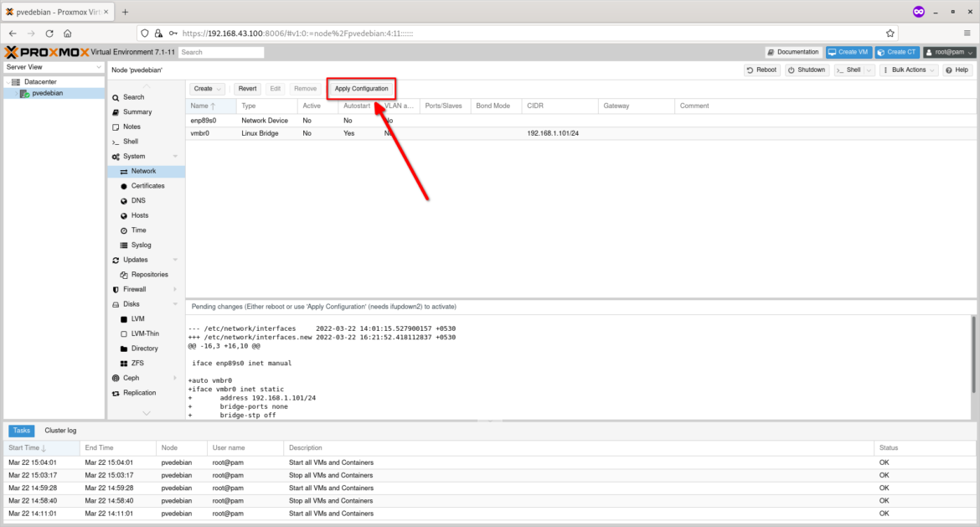Click the browser URL address bar
Image resolution: width=980 pixels, height=527 pixels.
[518, 34]
